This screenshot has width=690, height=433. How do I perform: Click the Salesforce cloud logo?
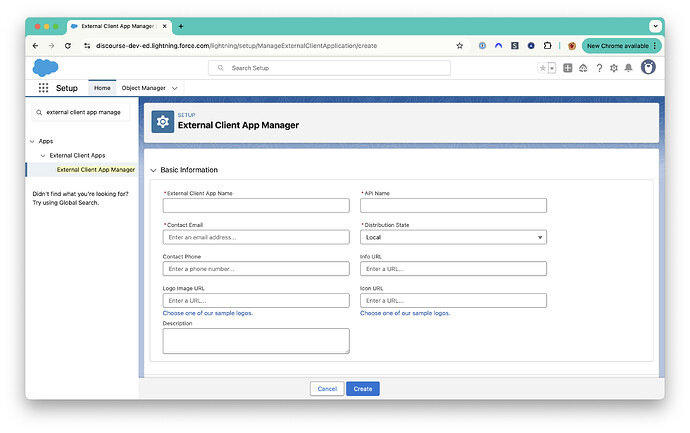pyautogui.click(x=45, y=68)
